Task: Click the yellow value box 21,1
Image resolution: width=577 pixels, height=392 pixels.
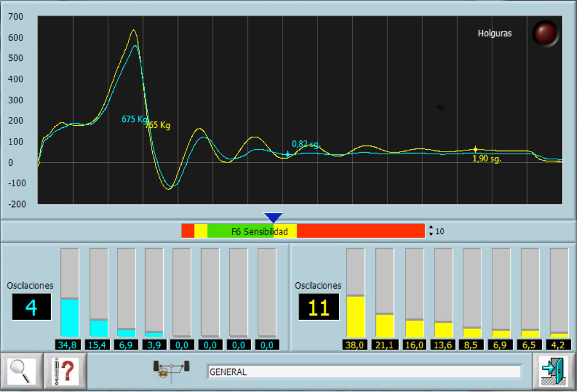Action: (385, 345)
